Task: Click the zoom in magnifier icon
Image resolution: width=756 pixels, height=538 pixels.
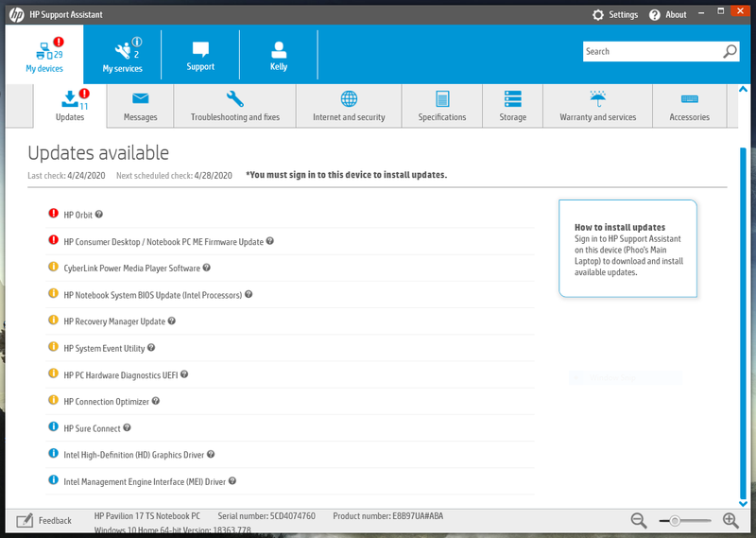Action: pos(730,520)
